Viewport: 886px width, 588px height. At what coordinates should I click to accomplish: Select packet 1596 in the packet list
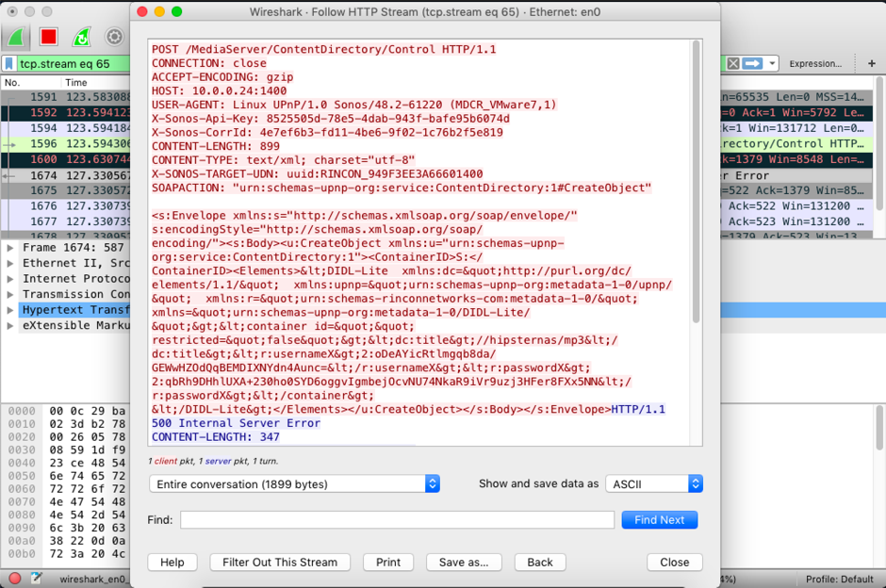[x=66, y=144]
